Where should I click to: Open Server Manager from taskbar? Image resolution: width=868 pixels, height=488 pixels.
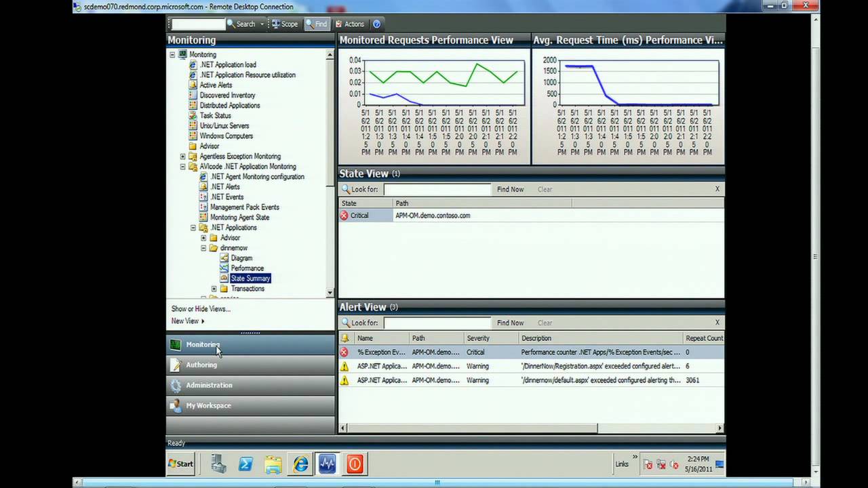coord(218,464)
